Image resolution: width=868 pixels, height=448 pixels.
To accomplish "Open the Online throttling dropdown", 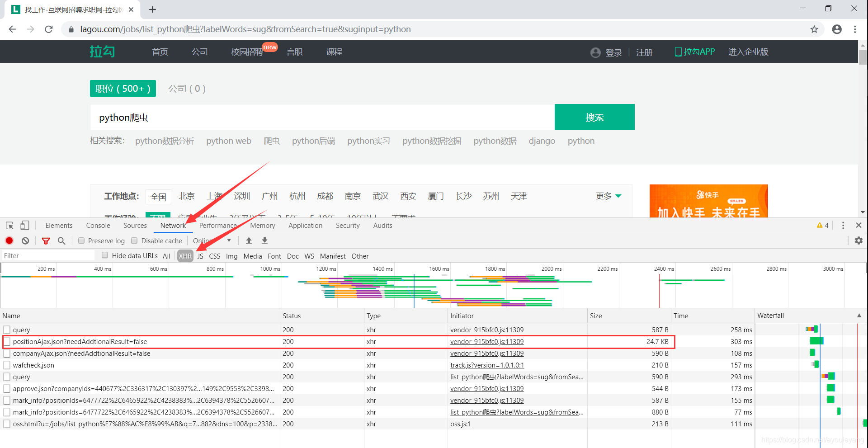I will pyautogui.click(x=212, y=241).
